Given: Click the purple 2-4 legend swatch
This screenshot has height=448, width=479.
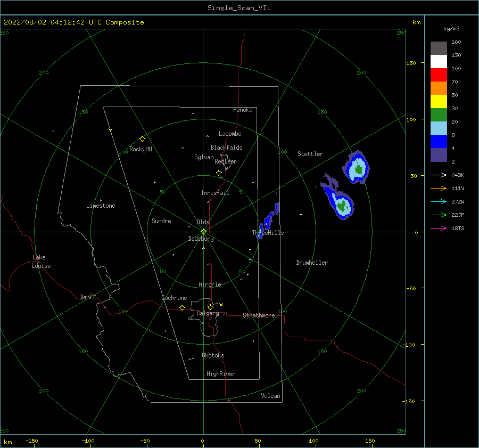Looking at the screenshot, I should coord(439,154).
